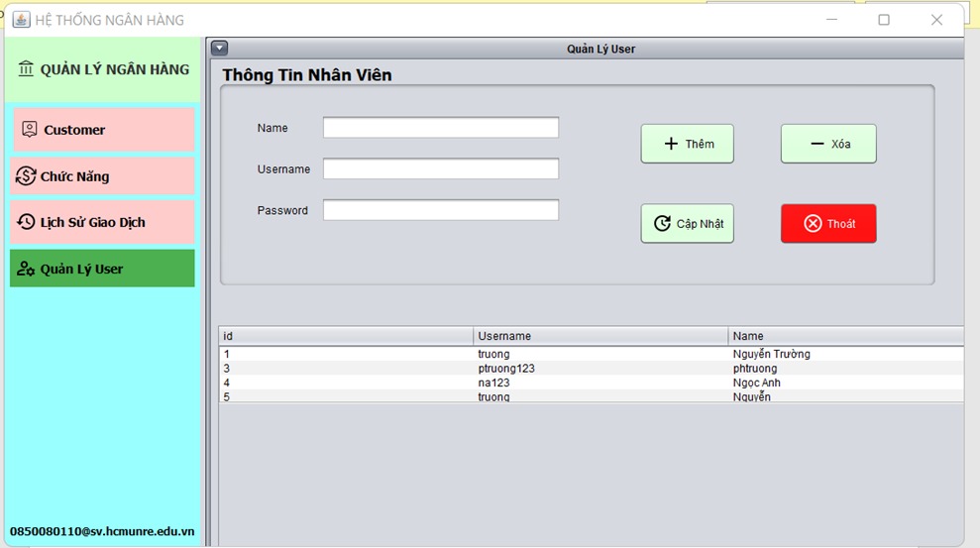Open the Chức Năng section

pos(102,176)
